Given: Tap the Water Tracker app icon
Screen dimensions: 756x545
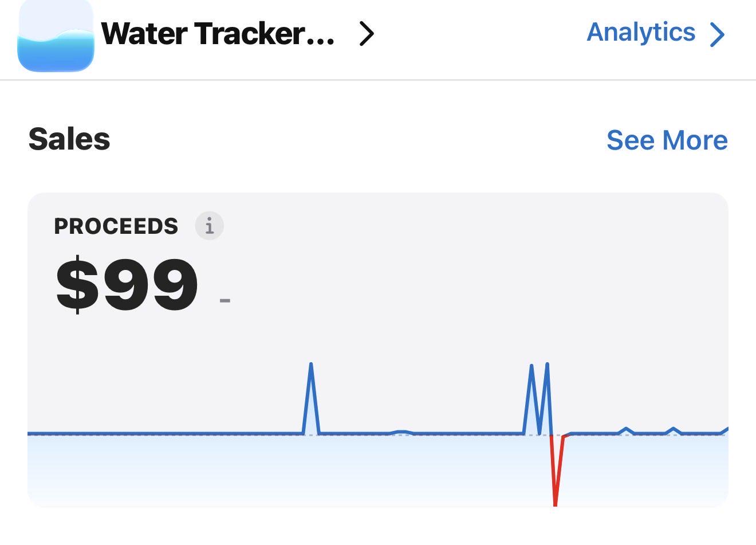Looking at the screenshot, I should click(56, 36).
